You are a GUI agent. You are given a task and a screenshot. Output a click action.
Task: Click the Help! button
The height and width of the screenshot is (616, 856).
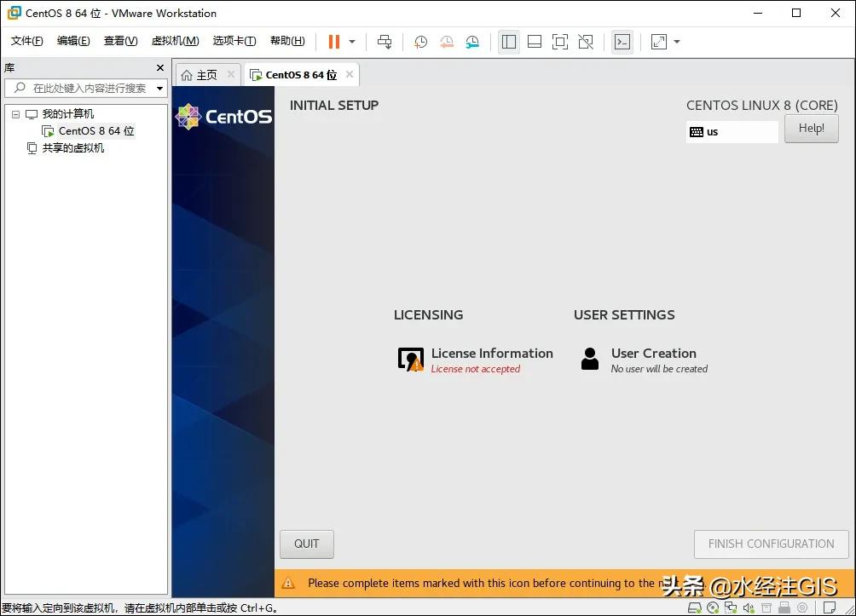(810, 128)
